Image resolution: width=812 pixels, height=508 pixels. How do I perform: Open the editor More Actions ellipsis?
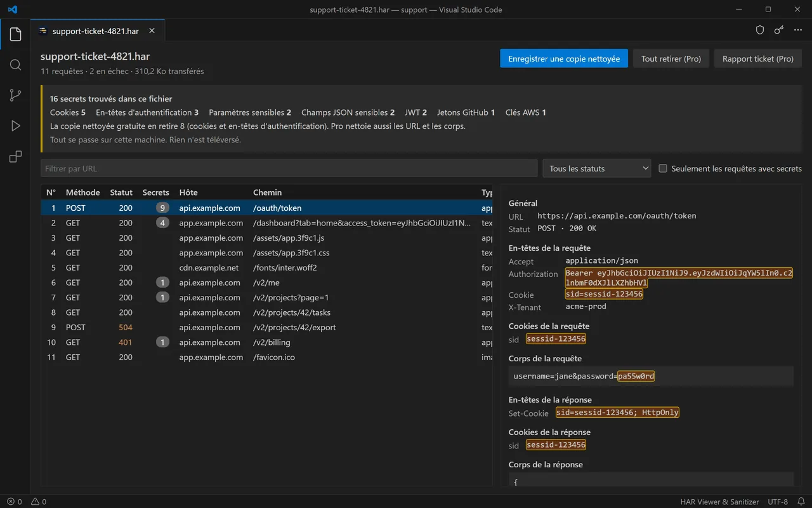(797, 30)
